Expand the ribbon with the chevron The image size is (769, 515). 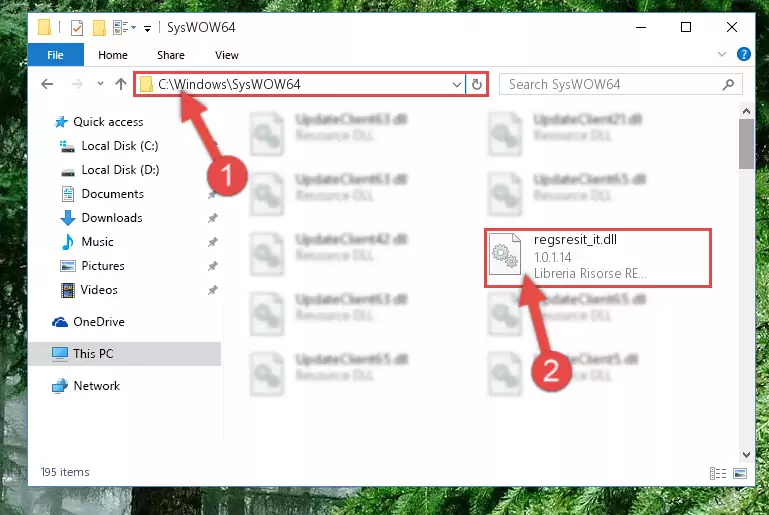(721, 54)
